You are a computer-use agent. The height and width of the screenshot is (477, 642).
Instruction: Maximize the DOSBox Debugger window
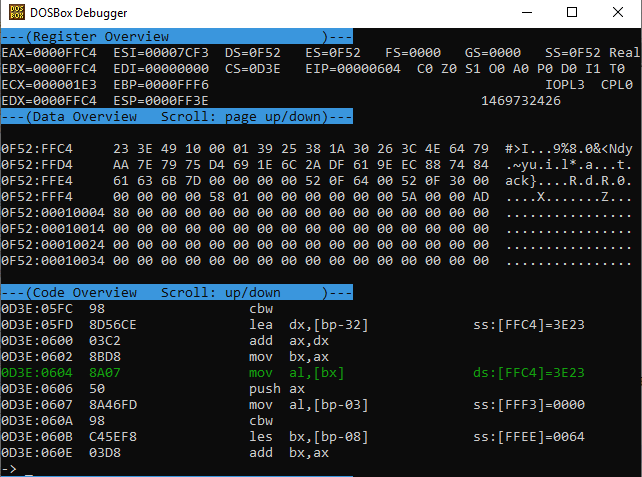572,13
